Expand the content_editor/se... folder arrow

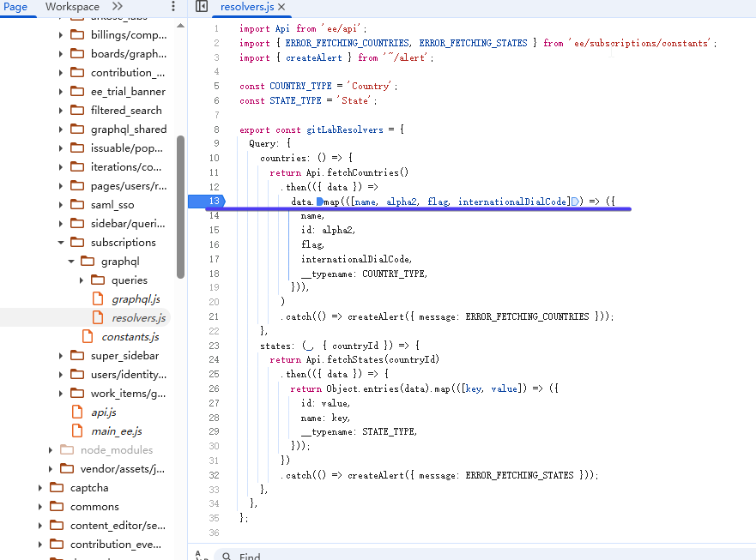click(x=40, y=526)
